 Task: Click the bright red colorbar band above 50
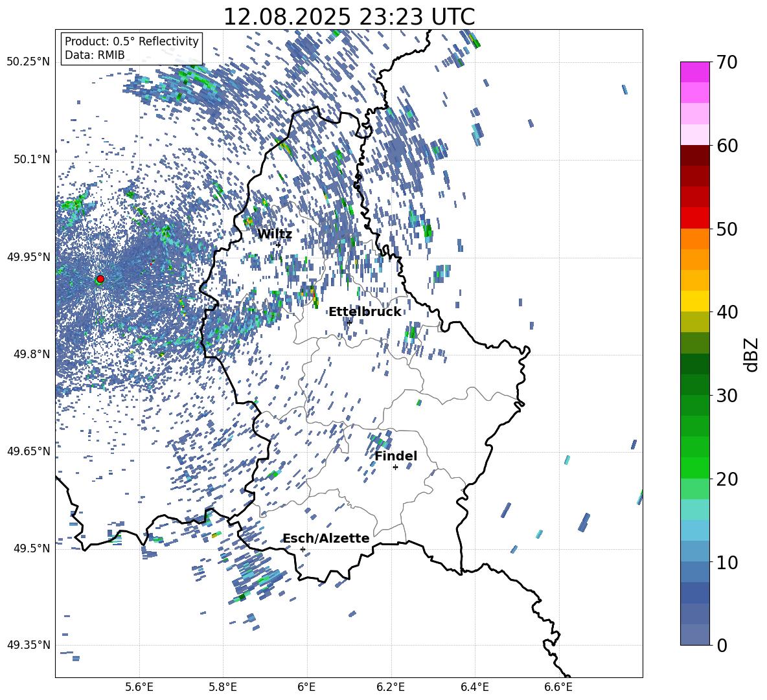(x=694, y=218)
